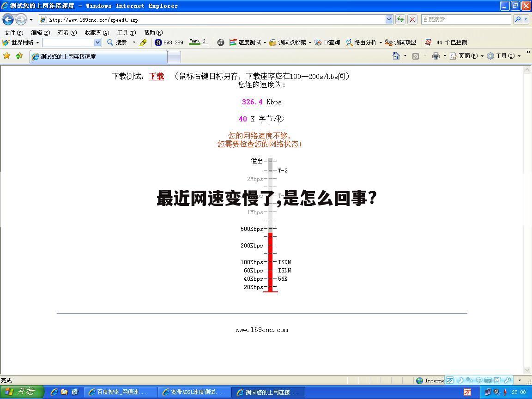The height and width of the screenshot is (399, 532).
Task: Click the 40 K 字节/秒 value
Action: tap(261, 119)
